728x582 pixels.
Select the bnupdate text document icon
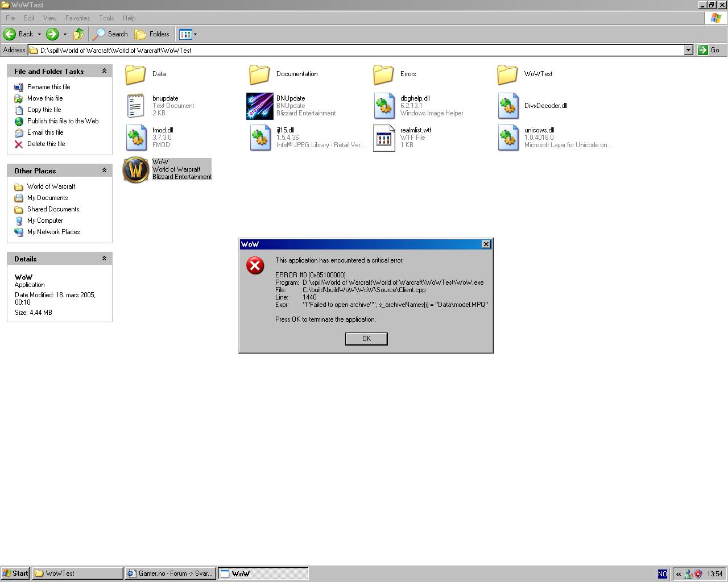click(x=136, y=106)
